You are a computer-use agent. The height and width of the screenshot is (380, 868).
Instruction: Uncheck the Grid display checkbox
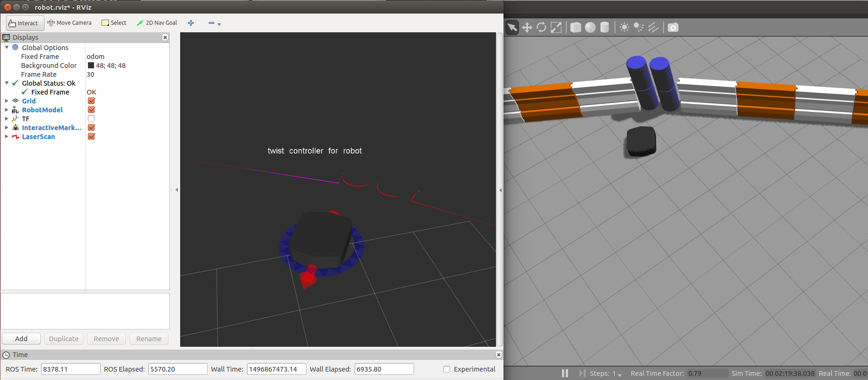click(x=91, y=101)
